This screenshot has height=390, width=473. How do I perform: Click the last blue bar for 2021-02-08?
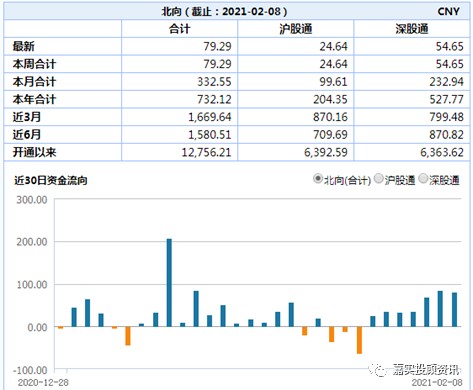(454, 310)
